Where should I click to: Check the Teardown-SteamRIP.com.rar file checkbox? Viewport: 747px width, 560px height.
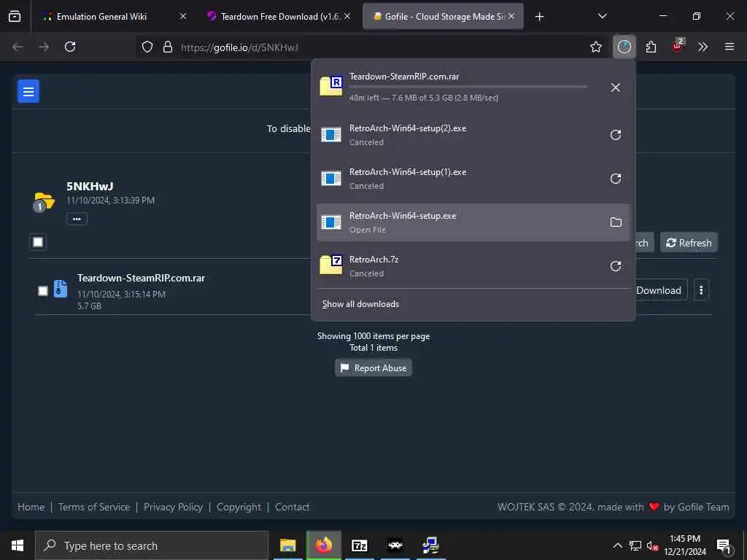pyautogui.click(x=43, y=290)
